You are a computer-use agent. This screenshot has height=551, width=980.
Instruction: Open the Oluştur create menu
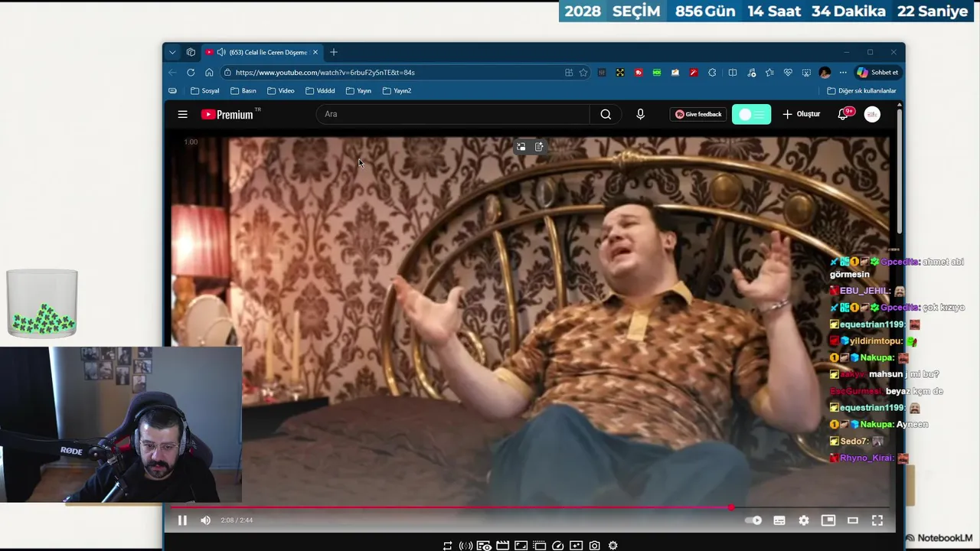pyautogui.click(x=801, y=114)
